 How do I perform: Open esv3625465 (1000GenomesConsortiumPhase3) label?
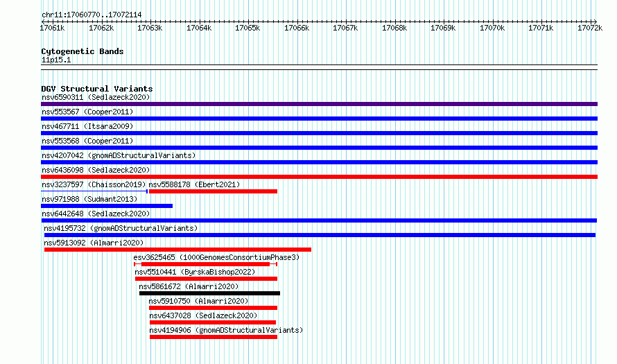[216, 257]
